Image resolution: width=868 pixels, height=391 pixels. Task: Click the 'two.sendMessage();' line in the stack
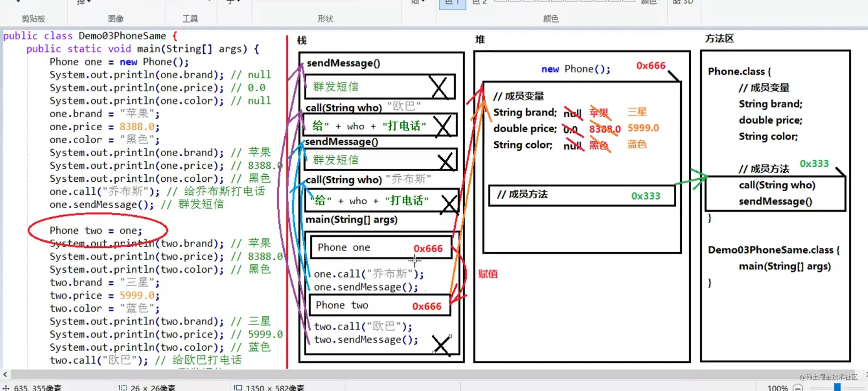tap(366, 340)
